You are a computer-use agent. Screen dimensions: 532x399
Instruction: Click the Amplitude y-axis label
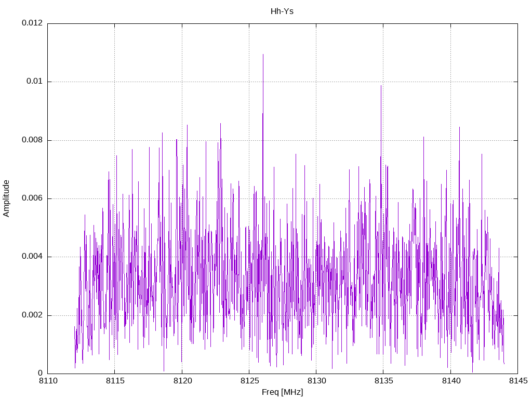pos(6,198)
